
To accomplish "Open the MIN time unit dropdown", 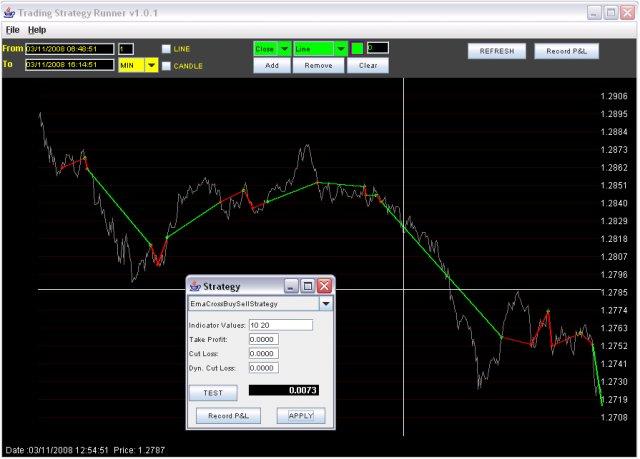I will tap(152, 65).
